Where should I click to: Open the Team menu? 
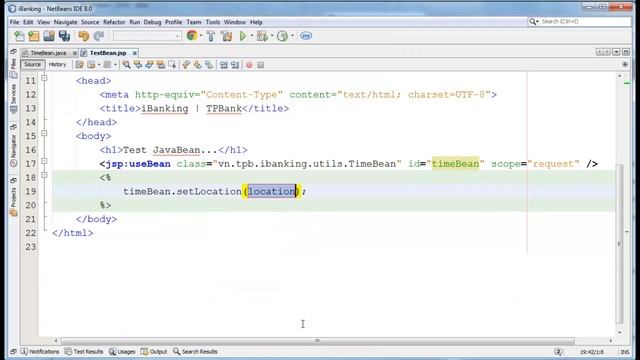tap(194, 22)
